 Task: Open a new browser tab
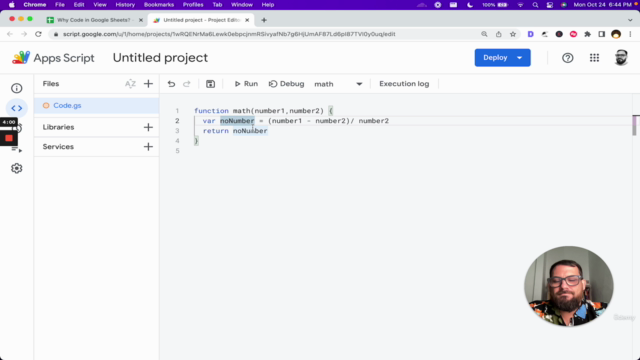click(x=264, y=20)
